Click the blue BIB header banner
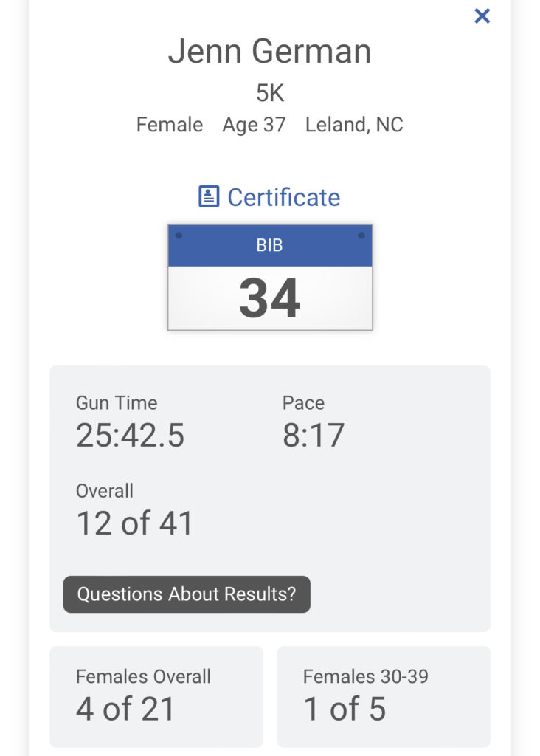This screenshot has width=540, height=756. pyautogui.click(x=270, y=245)
